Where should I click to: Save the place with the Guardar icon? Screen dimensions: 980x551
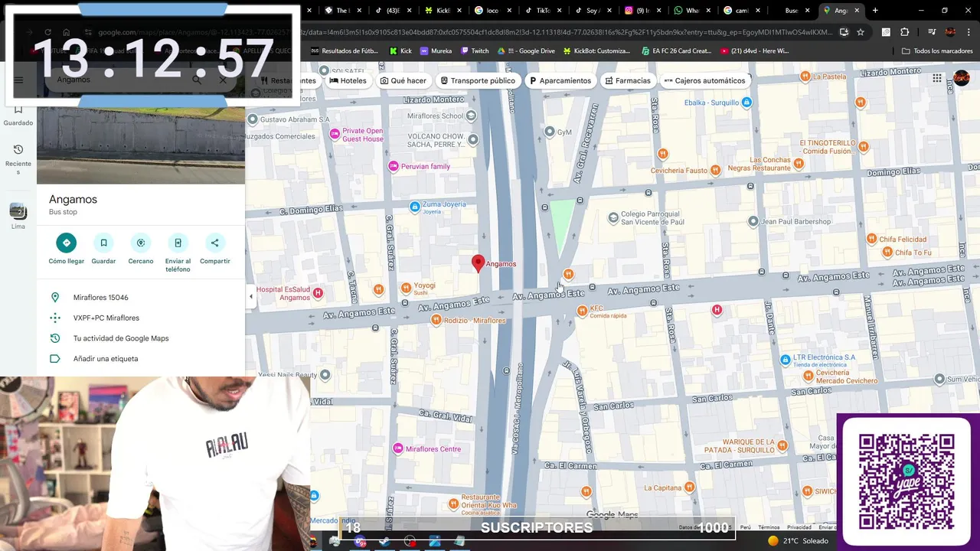click(103, 243)
